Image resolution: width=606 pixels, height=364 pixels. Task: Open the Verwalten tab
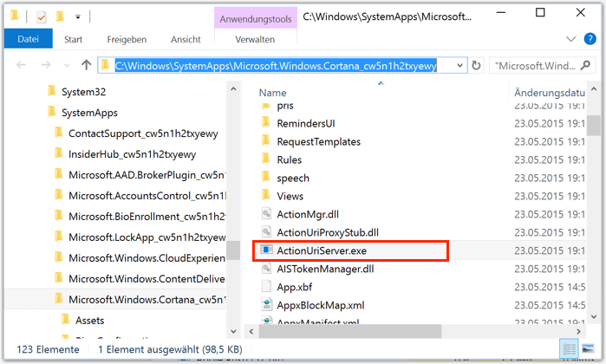pyautogui.click(x=255, y=39)
